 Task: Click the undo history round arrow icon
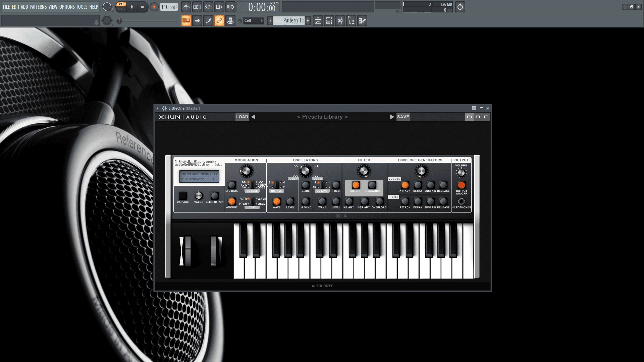pos(460,7)
